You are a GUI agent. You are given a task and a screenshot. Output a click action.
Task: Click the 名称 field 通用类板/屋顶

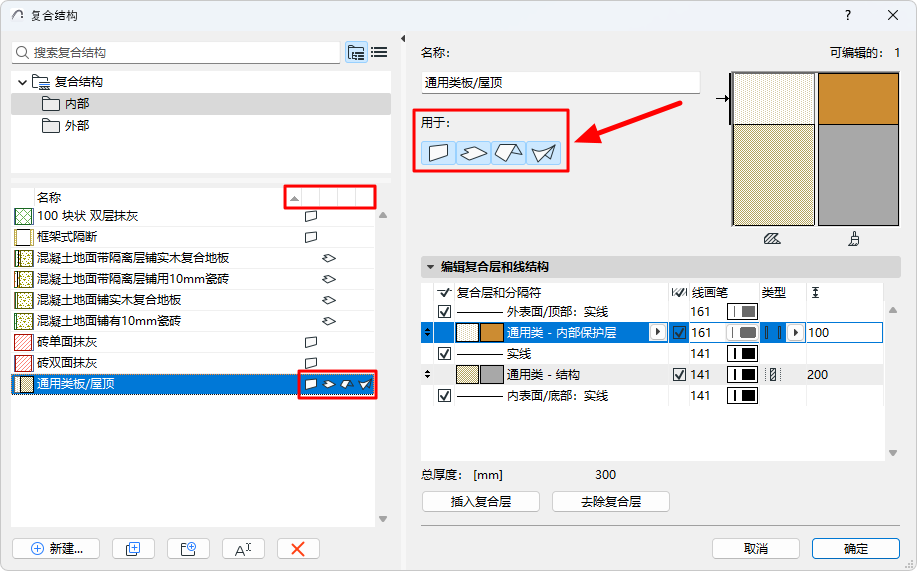(560, 82)
